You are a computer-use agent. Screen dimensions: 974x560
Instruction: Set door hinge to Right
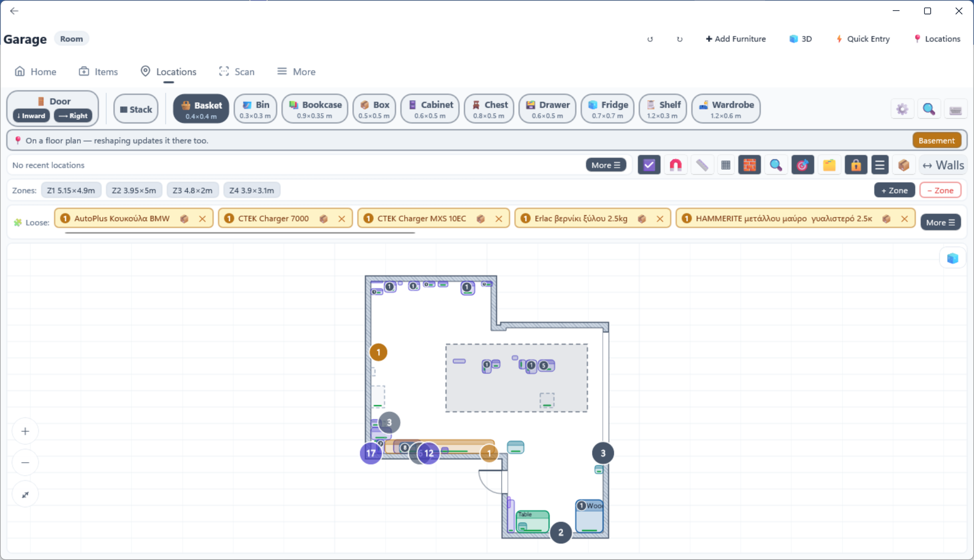pos(73,116)
